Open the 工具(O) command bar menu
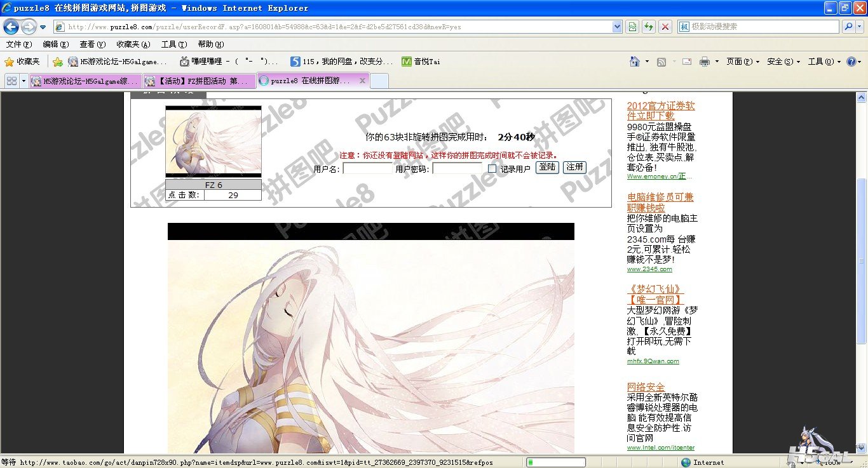The height and width of the screenshot is (468, 868). coord(824,62)
